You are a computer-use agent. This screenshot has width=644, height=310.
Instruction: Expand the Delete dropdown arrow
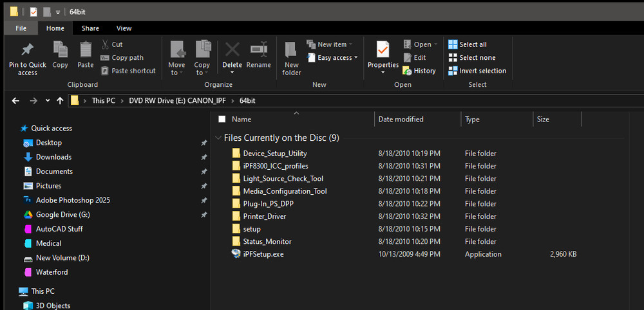(x=232, y=73)
